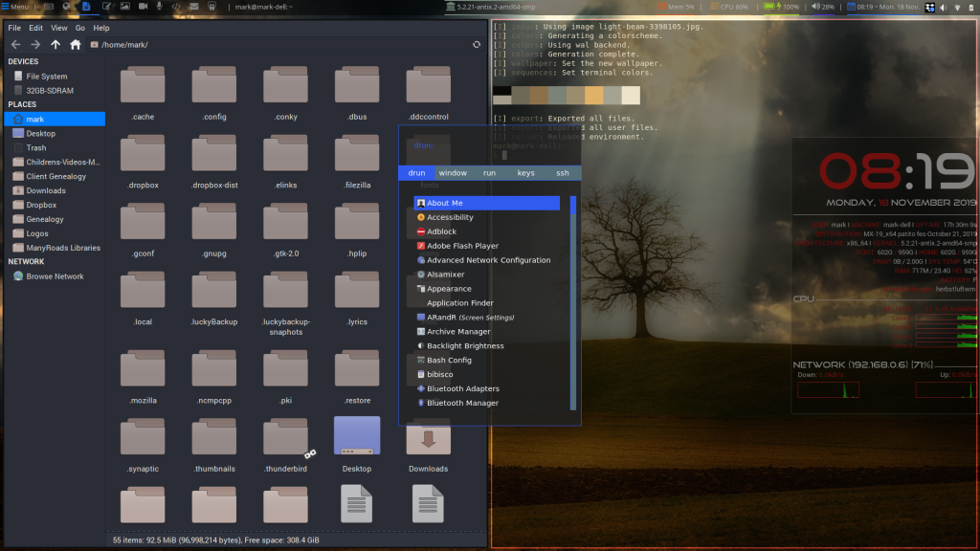The image size is (980, 551).
Task: Switch to ssh tab in rofi
Action: coord(563,173)
